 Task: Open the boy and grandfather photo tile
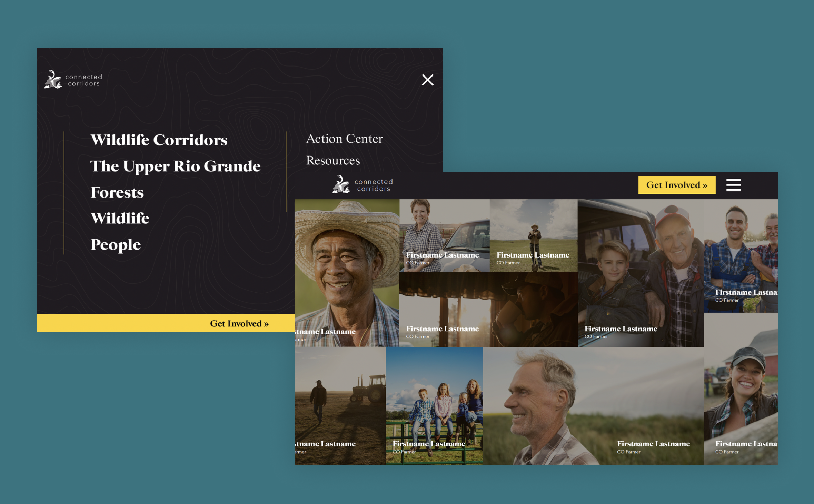coord(641,272)
